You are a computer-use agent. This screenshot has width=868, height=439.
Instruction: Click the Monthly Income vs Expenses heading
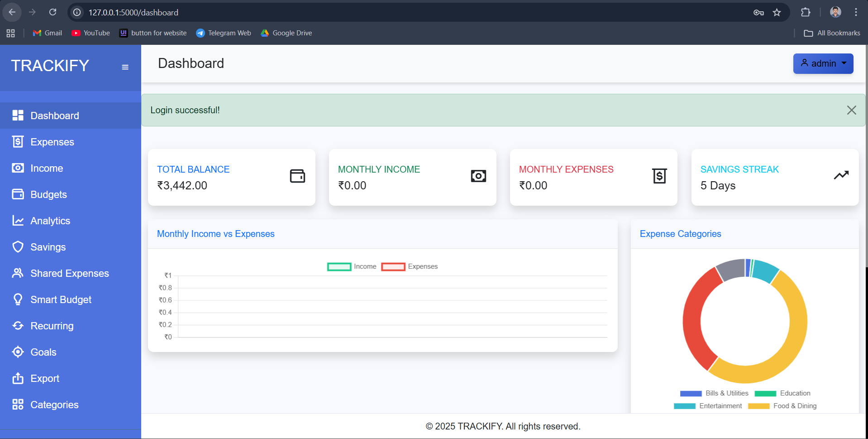[216, 234]
